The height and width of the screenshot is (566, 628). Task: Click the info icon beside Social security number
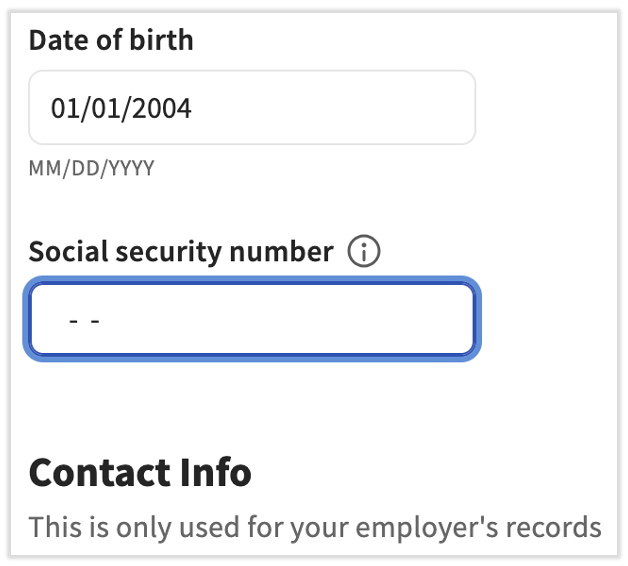pyautogui.click(x=364, y=253)
